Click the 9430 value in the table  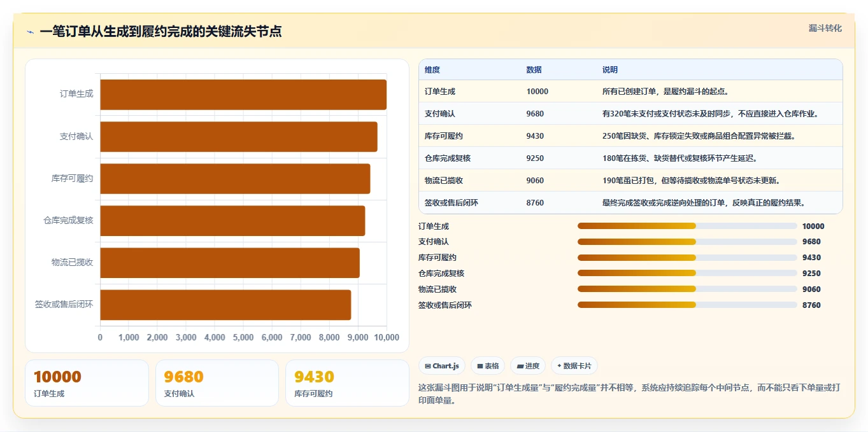point(536,136)
